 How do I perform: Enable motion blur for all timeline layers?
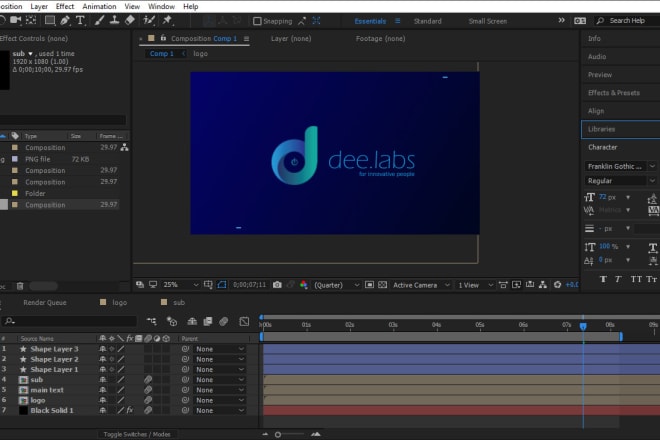point(224,322)
